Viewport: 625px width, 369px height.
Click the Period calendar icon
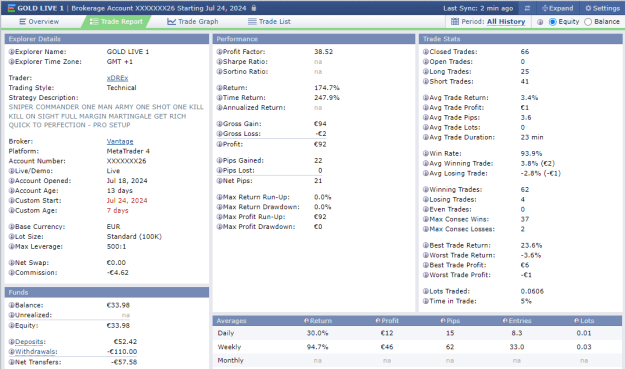coord(455,22)
